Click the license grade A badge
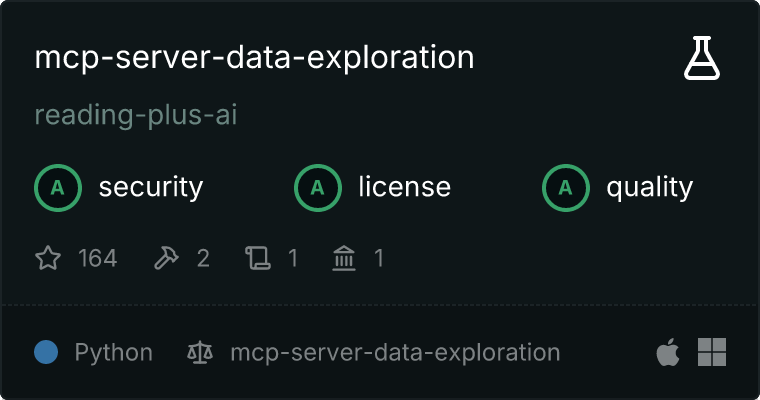The width and height of the screenshot is (760, 400). 318,187
